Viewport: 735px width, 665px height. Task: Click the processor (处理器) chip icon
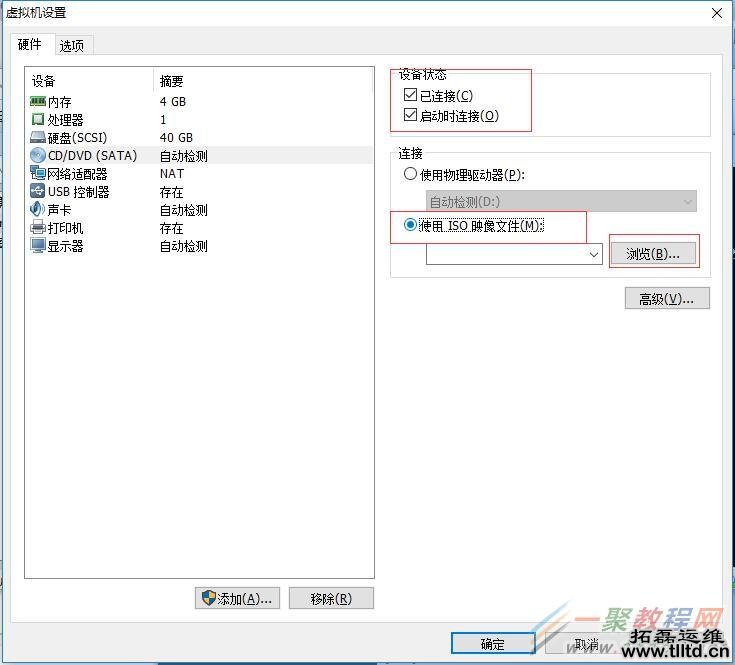point(38,120)
